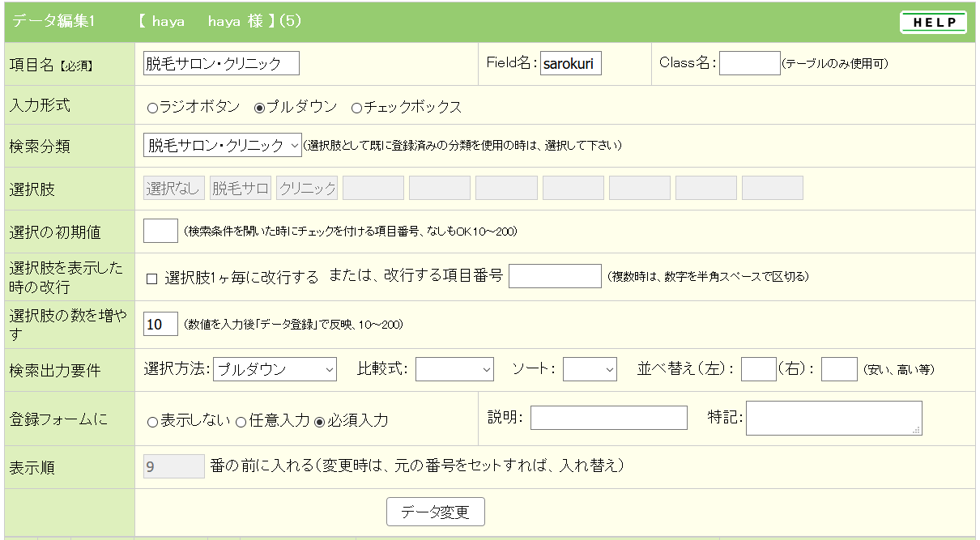Open the 選択方法 dropdown showing プルダウン

pyautogui.click(x=275, y=369)
